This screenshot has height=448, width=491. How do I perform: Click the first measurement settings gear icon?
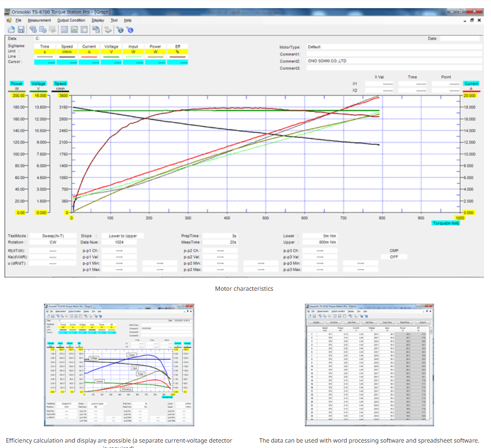coord(33,30)
